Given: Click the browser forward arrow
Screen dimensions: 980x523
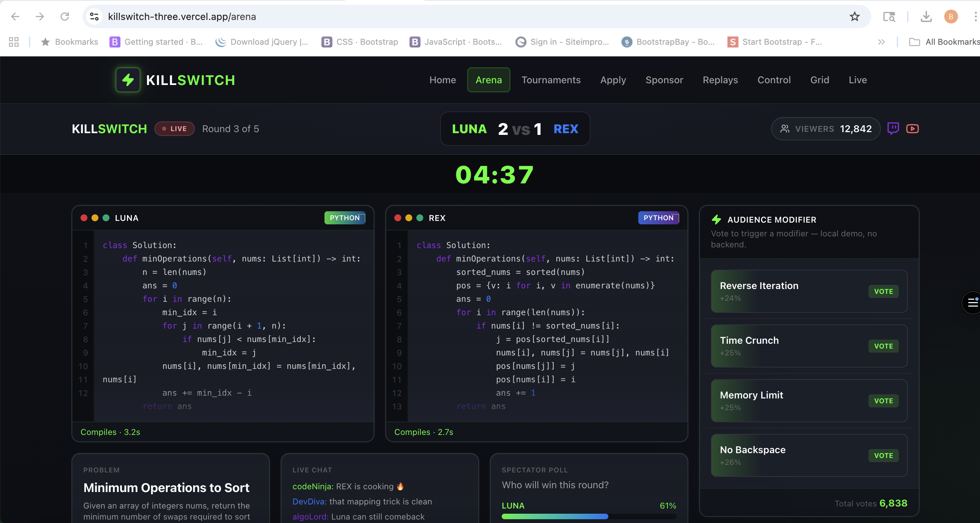Looking at the screenshot, I should point(40,17).
